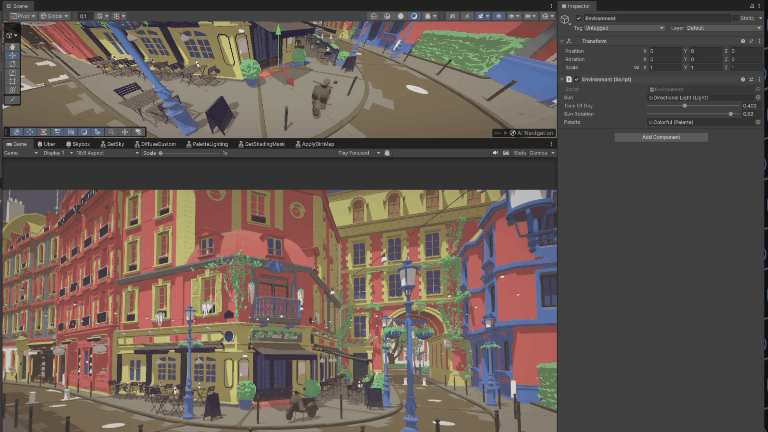Open the Inspector panel more options menu

[x=760, y=6]
